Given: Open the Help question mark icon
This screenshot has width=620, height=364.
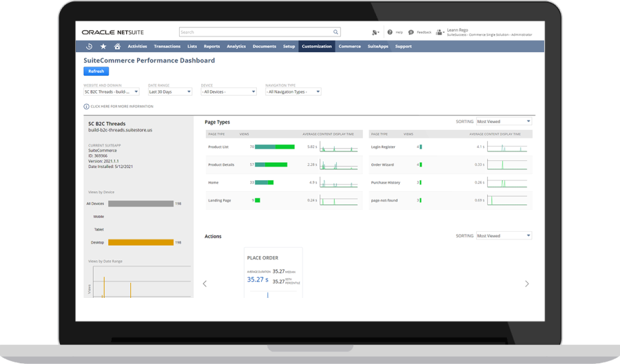Looking at the screenshot, I should (390, 32).
